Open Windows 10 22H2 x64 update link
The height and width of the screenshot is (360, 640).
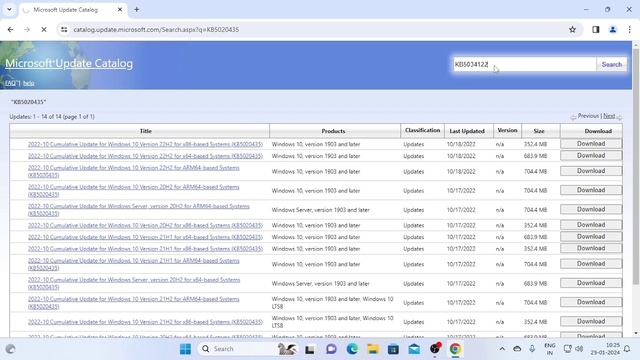pyautogui.click(x=145, y=156)
